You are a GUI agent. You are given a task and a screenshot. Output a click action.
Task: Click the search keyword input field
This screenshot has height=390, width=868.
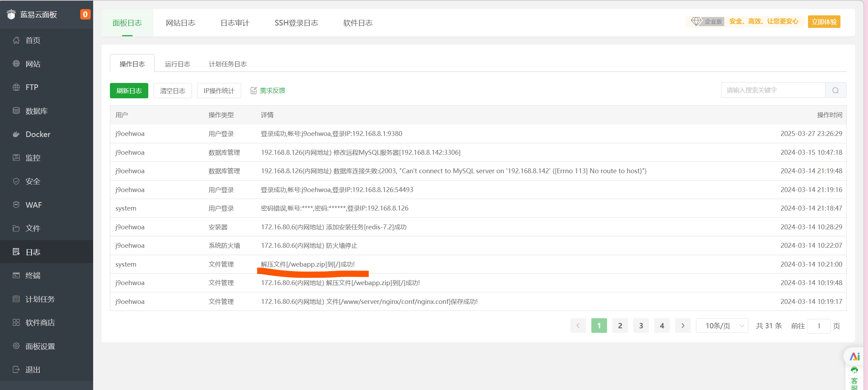tap(773, 91)
